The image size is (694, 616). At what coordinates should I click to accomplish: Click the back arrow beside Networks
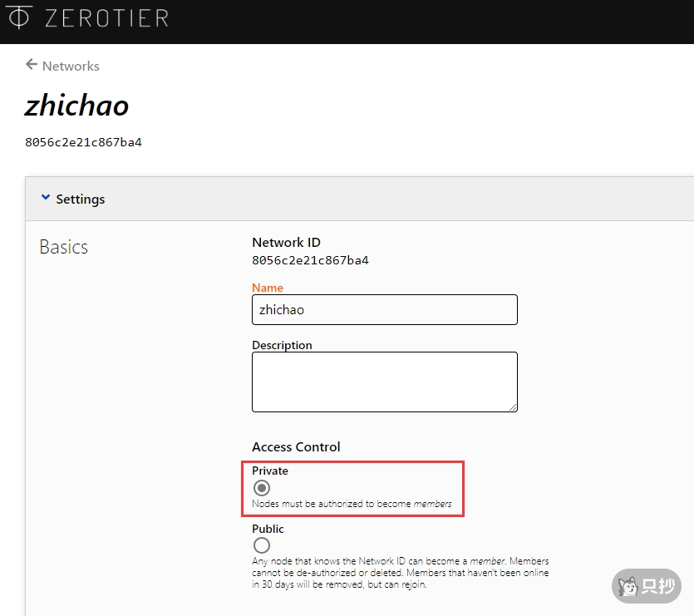[32, 65]
